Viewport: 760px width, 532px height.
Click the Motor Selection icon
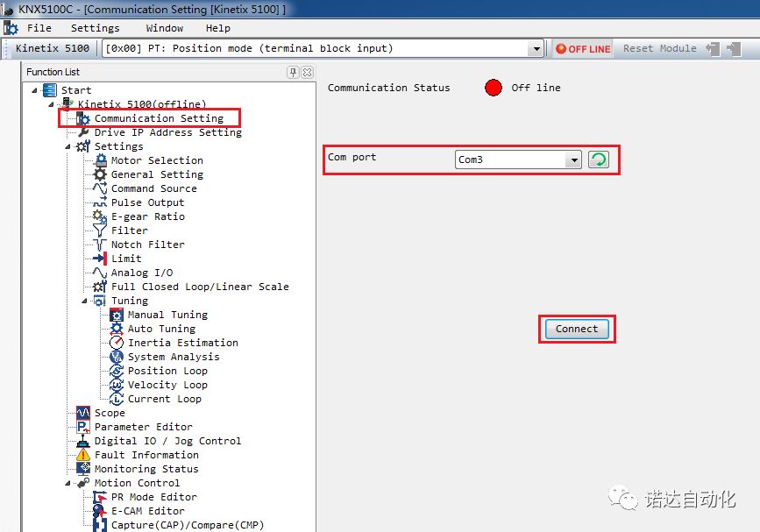pyautogui.click(x=100, y=160)
